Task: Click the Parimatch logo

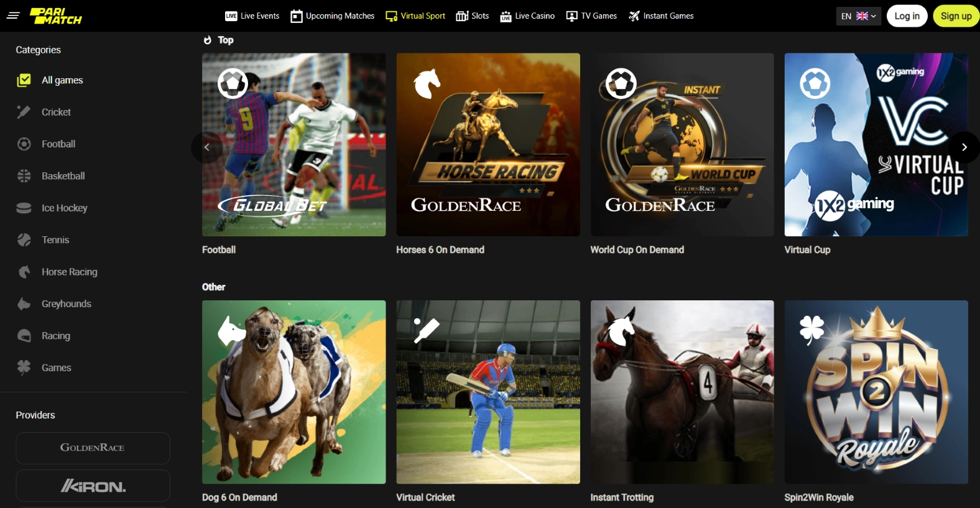Action: click(x=56, y=16)
